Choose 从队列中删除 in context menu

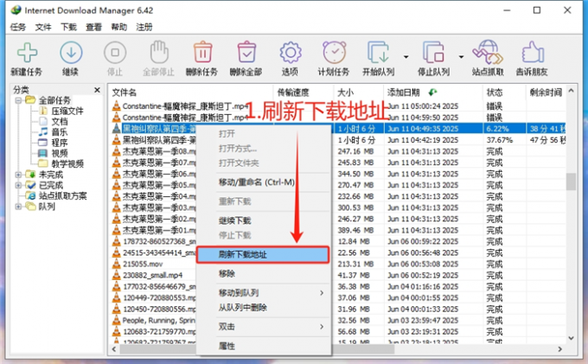263,308
